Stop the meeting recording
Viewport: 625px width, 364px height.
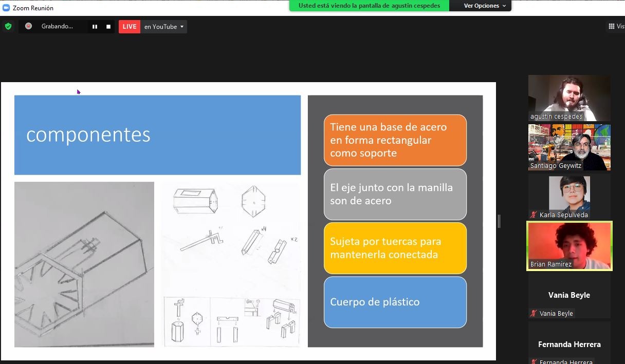(108, 27)
